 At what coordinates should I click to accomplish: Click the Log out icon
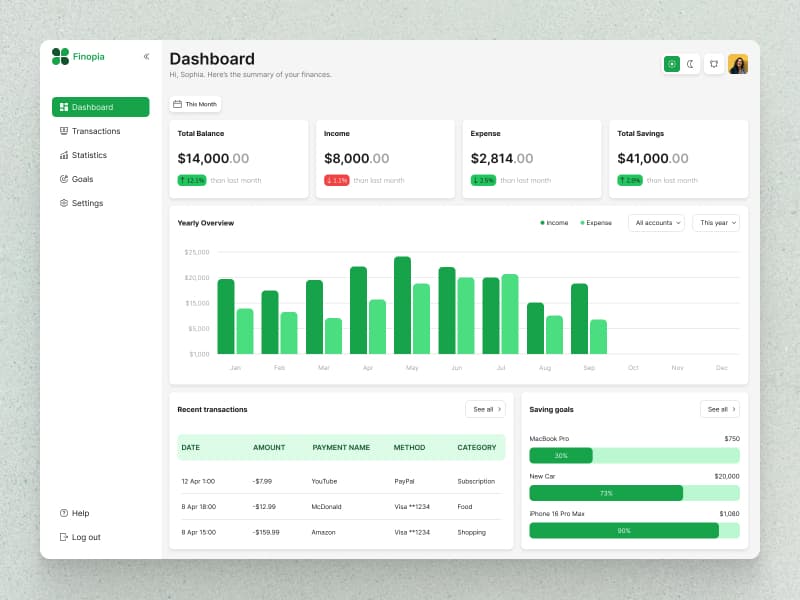(x=64, y=537)
